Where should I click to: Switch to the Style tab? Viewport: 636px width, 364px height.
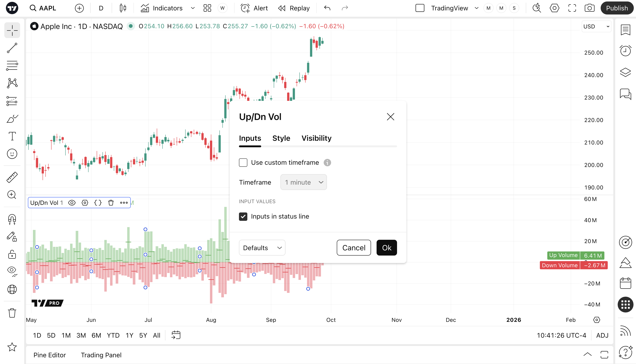pyautogui.click(x=281, y=138)
